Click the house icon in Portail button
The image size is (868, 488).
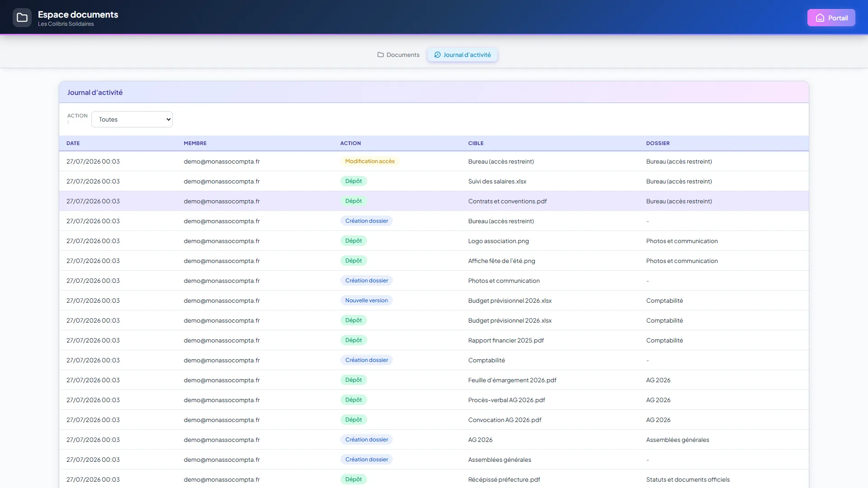point(820,18)
